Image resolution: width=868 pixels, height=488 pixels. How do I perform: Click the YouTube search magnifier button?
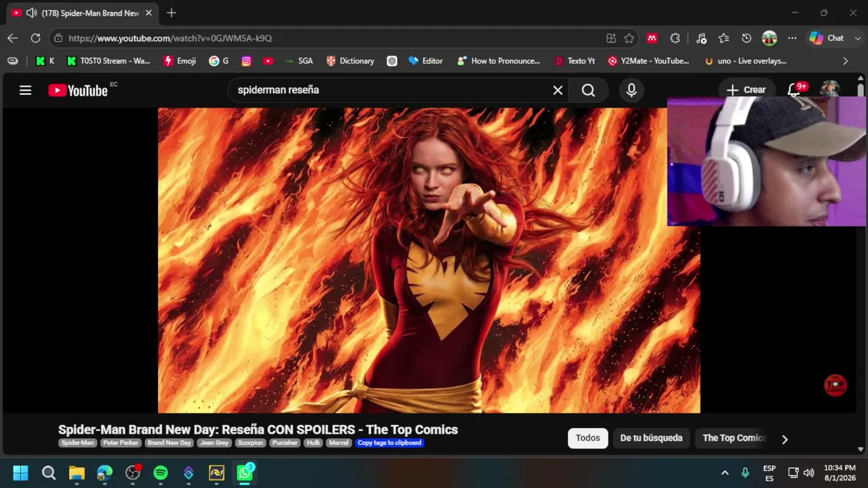(588, 90)
